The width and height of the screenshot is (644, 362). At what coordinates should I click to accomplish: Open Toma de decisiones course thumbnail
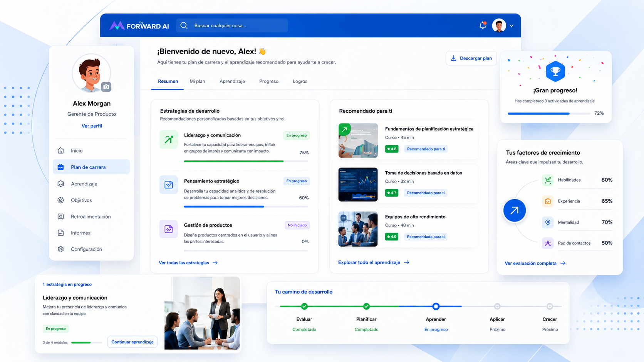click(358, 184)
